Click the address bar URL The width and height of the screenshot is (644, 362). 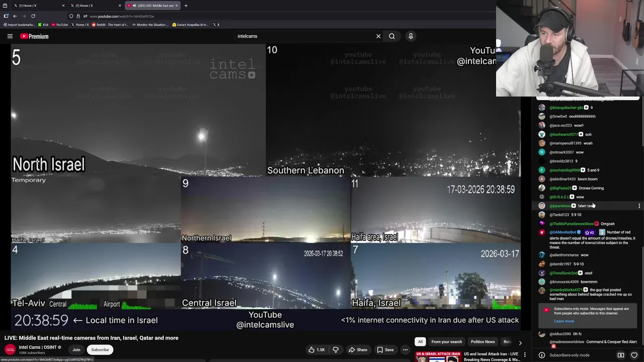point(122,16)
